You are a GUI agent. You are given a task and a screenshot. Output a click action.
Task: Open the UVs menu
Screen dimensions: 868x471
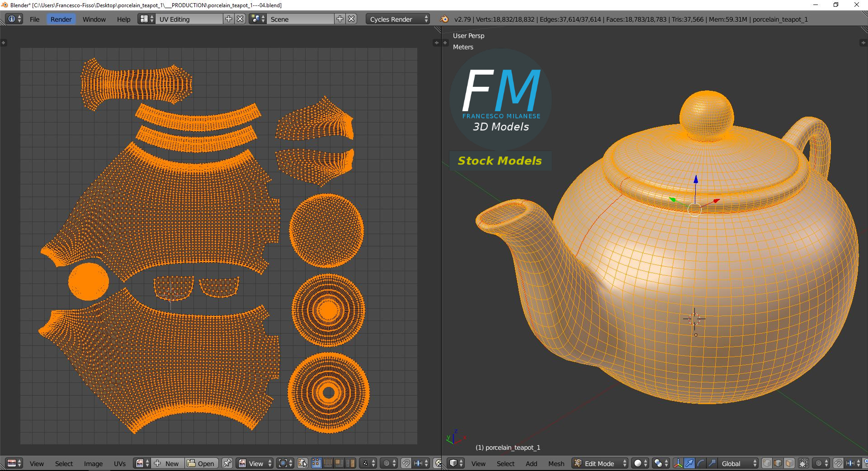[120, 463]
